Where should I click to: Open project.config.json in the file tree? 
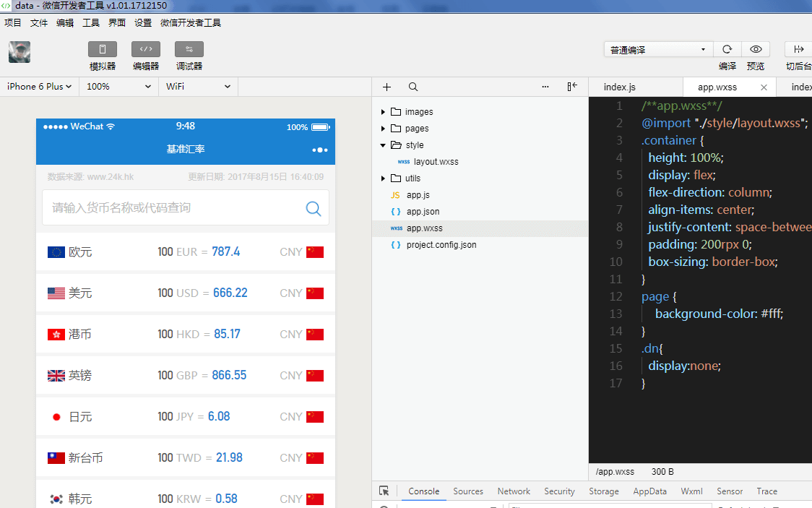coord(441,245)
